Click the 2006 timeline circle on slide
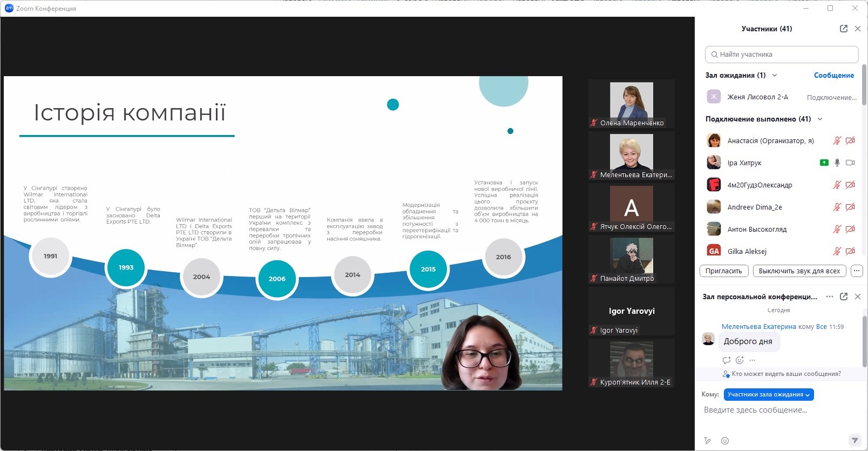Viewport: 868px width, 451px height. [x=277, y=279]
